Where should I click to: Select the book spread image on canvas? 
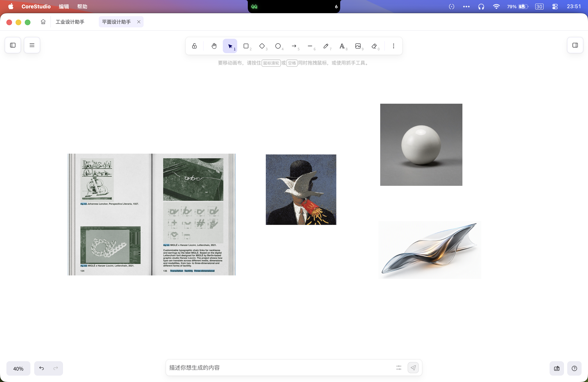(152, 214)
